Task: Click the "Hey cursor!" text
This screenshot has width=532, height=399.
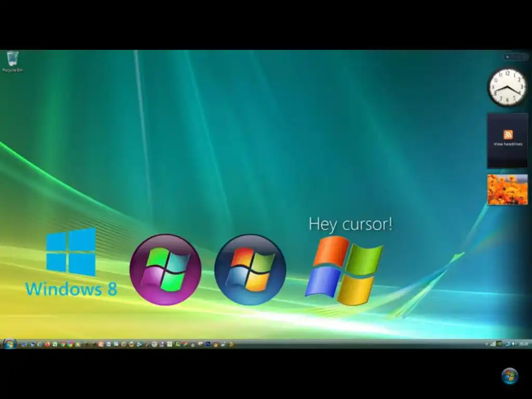Action: click(x=351, y=224)
